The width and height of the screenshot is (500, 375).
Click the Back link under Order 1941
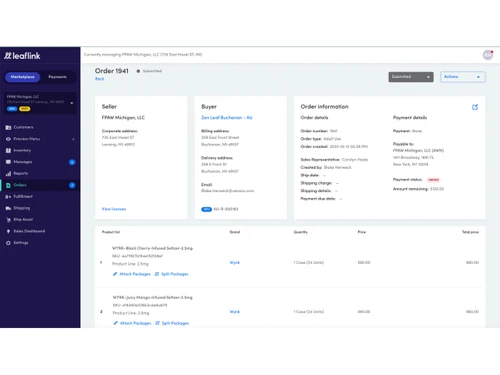[x=99, y=79]
